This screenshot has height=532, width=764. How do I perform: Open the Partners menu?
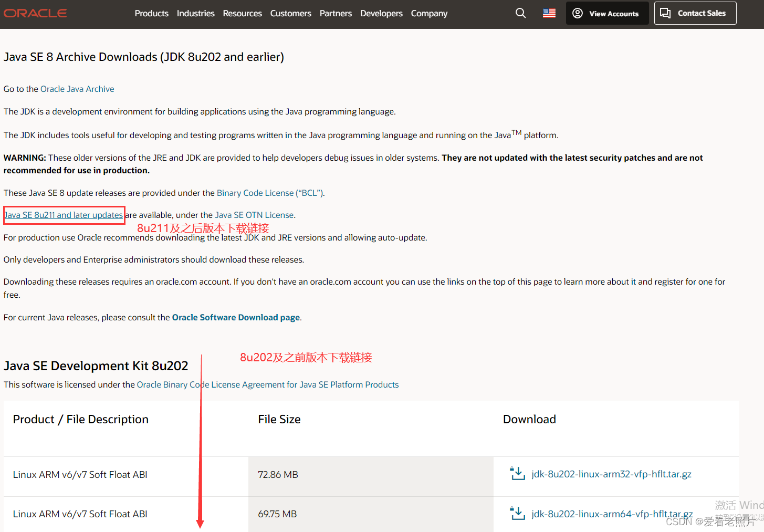336,13
